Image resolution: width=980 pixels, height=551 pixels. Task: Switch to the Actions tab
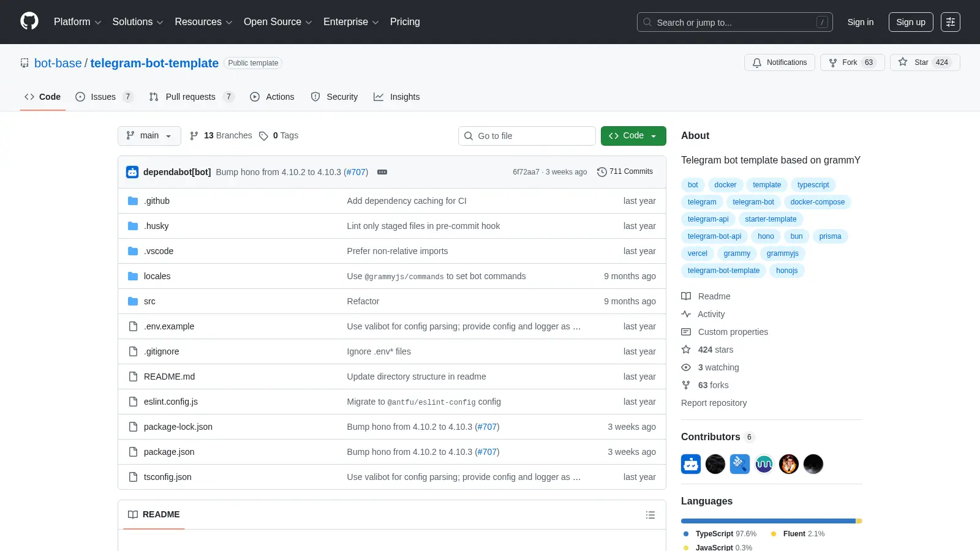click(x=272, y=97)
